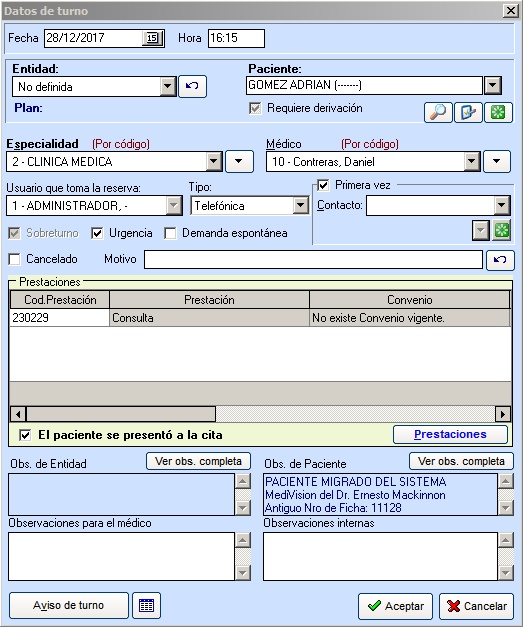Open Ver obs. completa for Paciente

[461, 461]
